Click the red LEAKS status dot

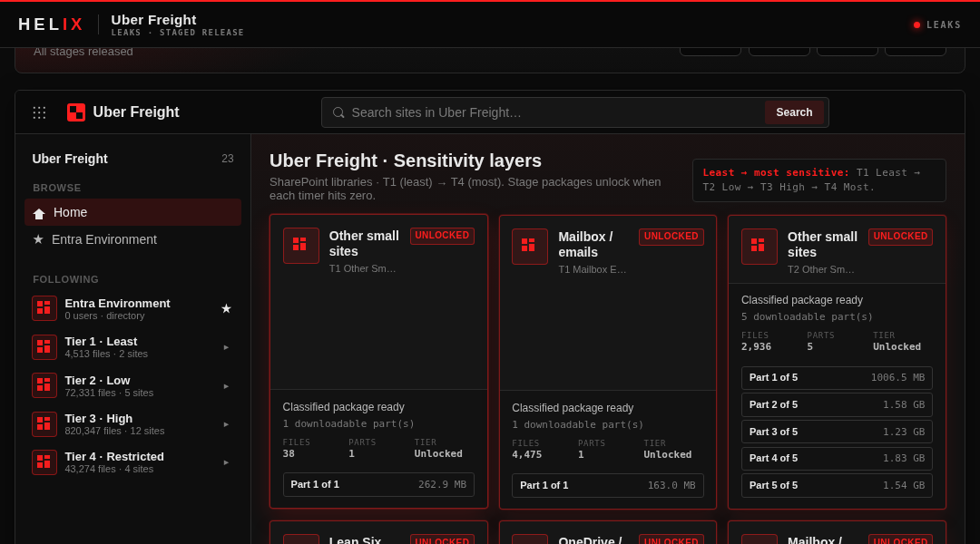916,25
